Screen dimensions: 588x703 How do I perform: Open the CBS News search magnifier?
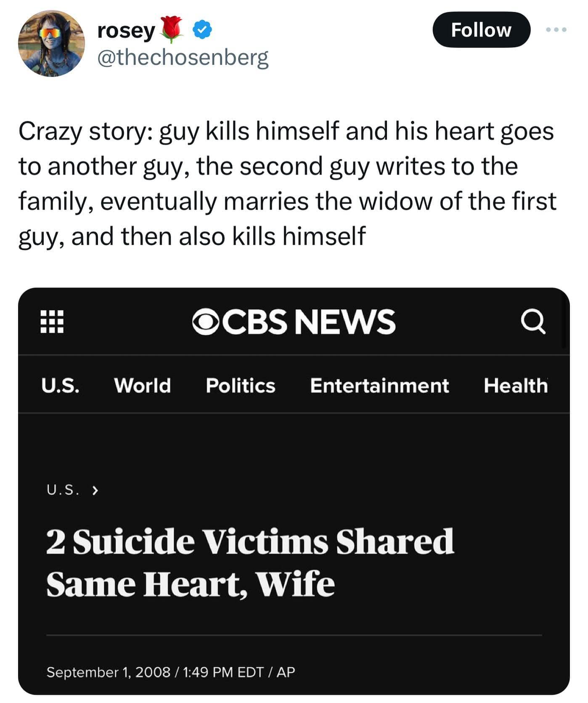tap(533, 322)
